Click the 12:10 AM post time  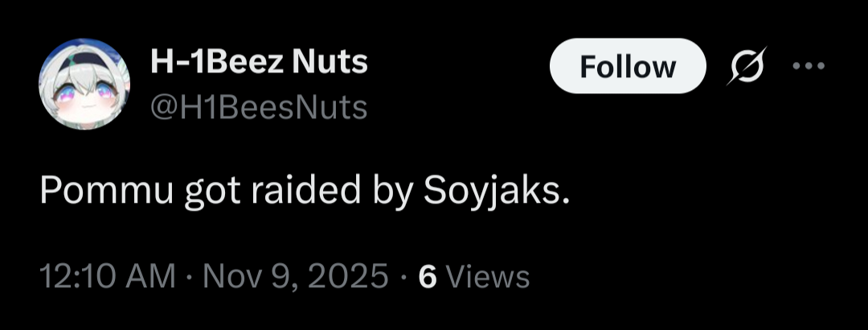point(108,276)
